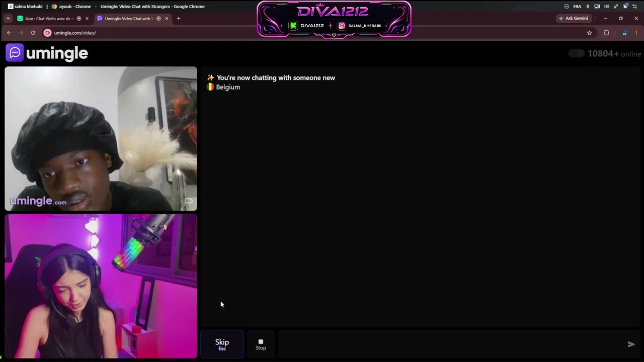Click the "10804+ online" counter
This screenshot has width=644, height=362.
pyautogui.click(x=614, y=54)
